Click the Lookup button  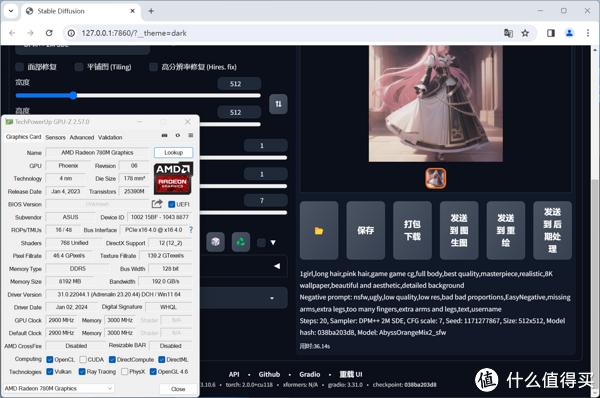(x=173, y=152)
